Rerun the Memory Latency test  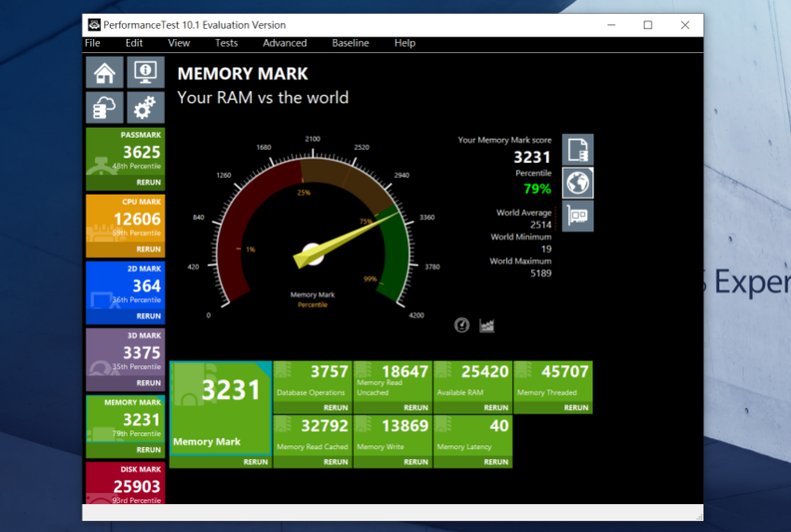click(x=496, y=462)
